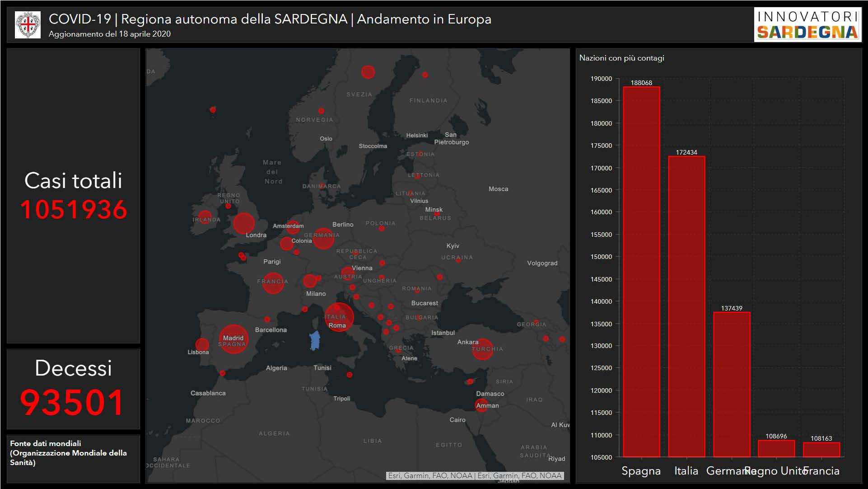Click the red circle in northern Svezia
Viewport: 868px width, 489px height.
click(x=368, y=72)
